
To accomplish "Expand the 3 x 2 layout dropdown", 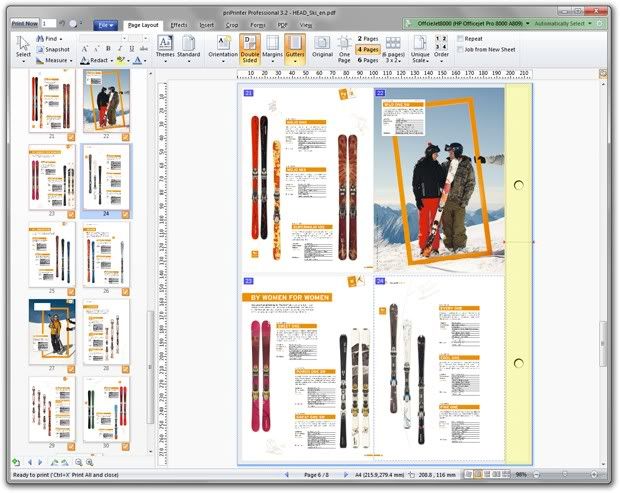I will point(393,60).
